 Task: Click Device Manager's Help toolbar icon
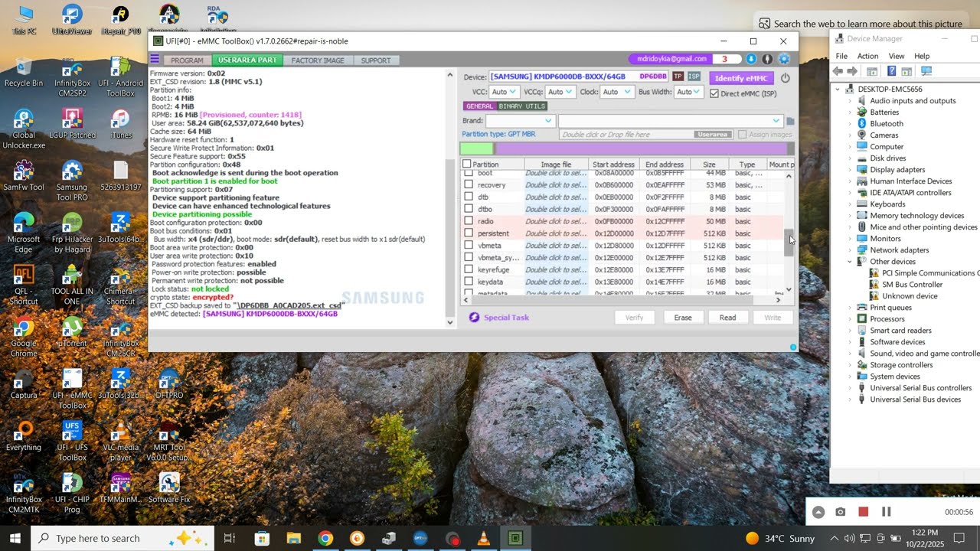(x=891, y=71)
